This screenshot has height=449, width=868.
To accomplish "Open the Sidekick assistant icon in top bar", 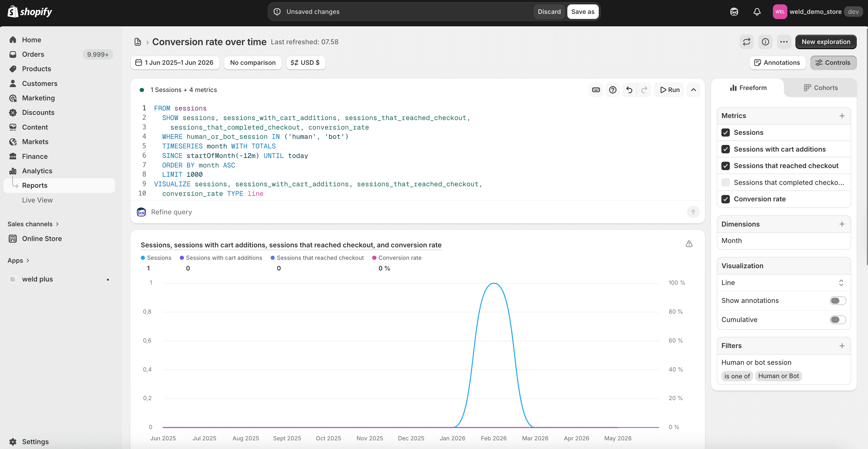I will pos(734,12).
